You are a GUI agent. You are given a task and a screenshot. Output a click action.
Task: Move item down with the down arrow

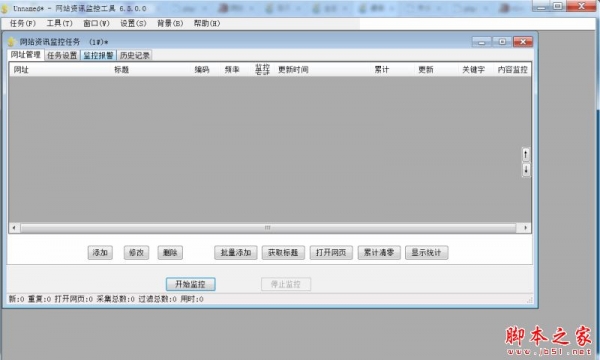(526, 169)
